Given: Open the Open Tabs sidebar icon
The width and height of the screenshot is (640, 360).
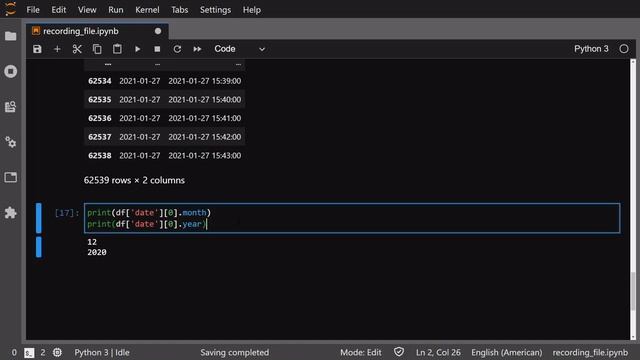Looking at the screenshot, I should click(x=11, y=177).
